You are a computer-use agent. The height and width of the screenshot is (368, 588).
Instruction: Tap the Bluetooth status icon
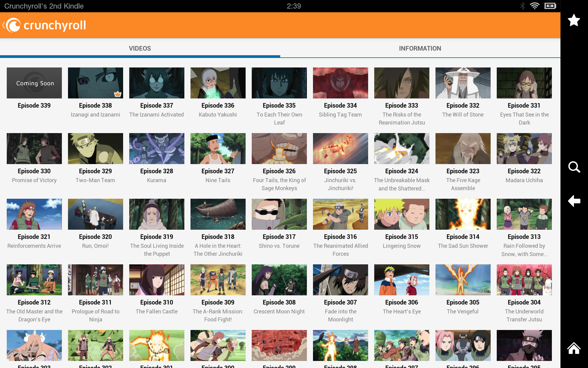click(x=522, y=6)
